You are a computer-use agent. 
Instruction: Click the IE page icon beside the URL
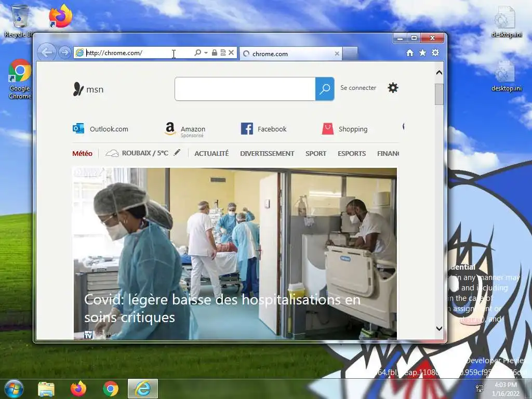(79, 52)
